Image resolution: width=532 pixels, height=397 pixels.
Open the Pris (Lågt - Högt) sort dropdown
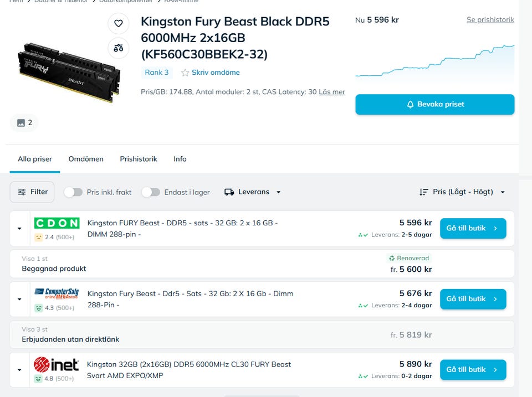tap(463, 192)
